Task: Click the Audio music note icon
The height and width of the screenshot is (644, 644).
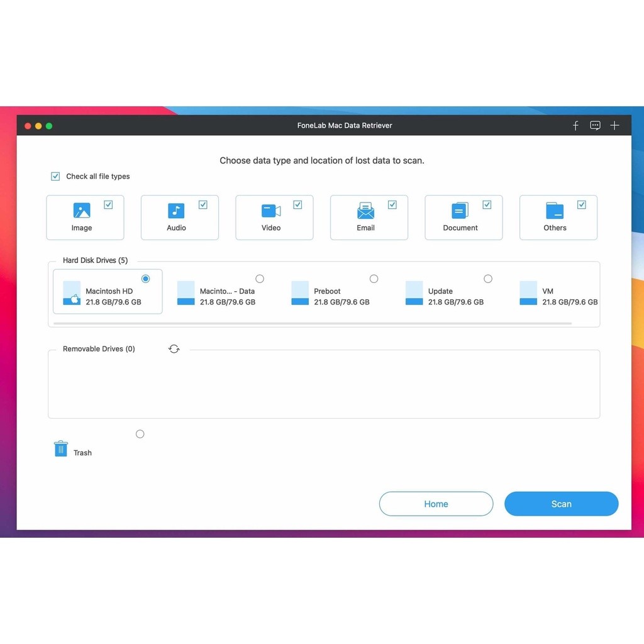Action: pyautogui.click(x=176, y=211)
